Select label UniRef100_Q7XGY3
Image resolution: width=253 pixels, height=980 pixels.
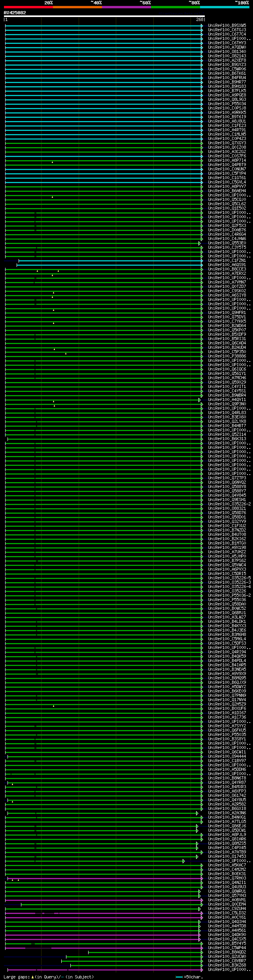tap(227, 143)
